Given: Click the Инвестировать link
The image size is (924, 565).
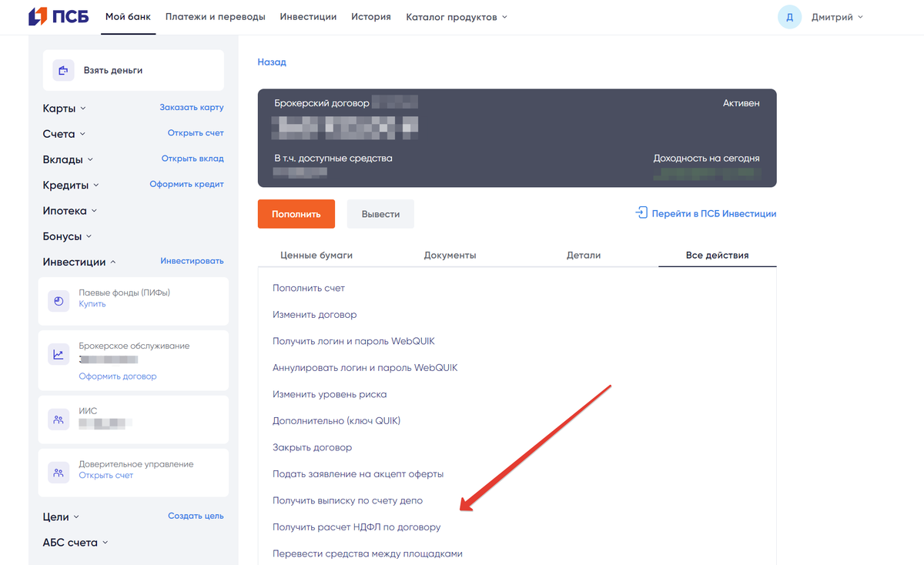Looking at the screenshot, I should 192,261.
